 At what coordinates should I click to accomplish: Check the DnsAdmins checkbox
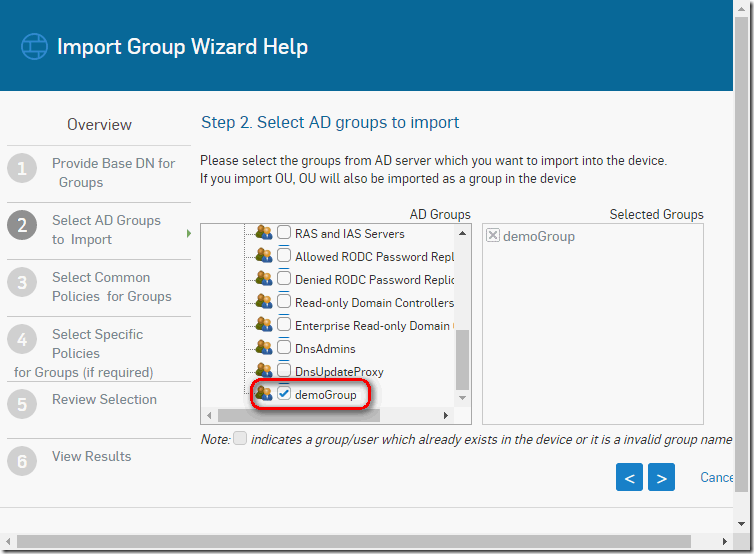point(284,347)
